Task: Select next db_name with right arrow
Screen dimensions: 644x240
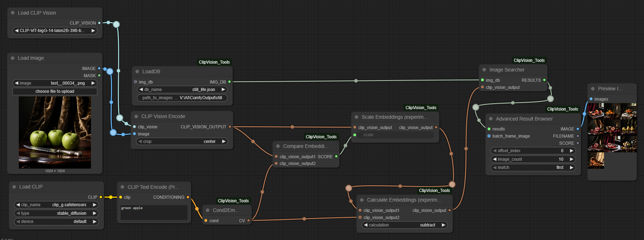Action: click(x=223, y=90)
